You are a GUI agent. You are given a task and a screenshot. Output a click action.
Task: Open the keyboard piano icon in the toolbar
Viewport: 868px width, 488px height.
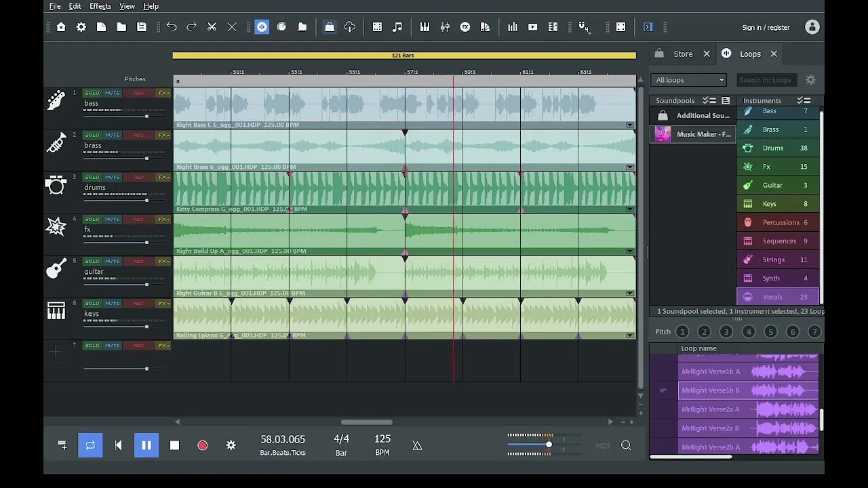(425, 27)
